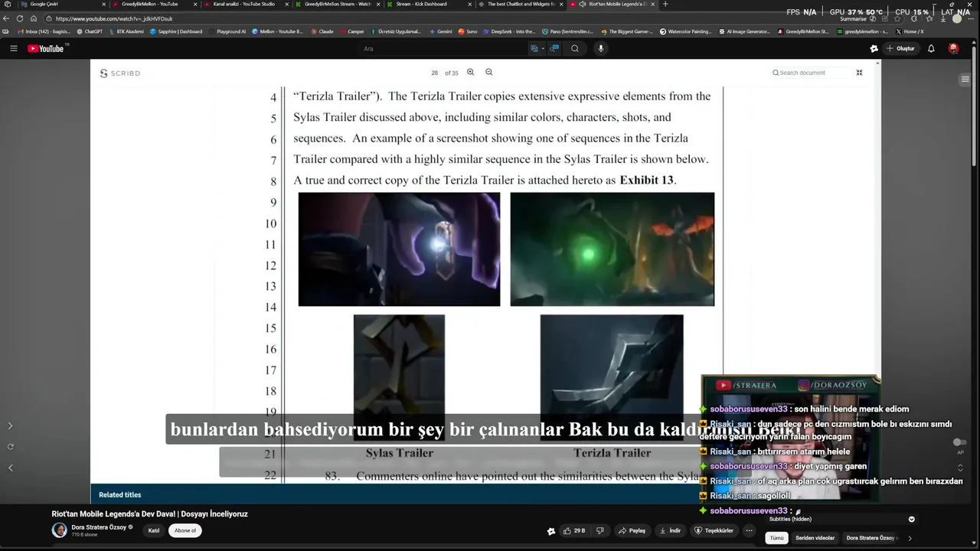Screen dimensions: 980x551
Task: Open more actions three-dot menu under video
Action: 749,530
